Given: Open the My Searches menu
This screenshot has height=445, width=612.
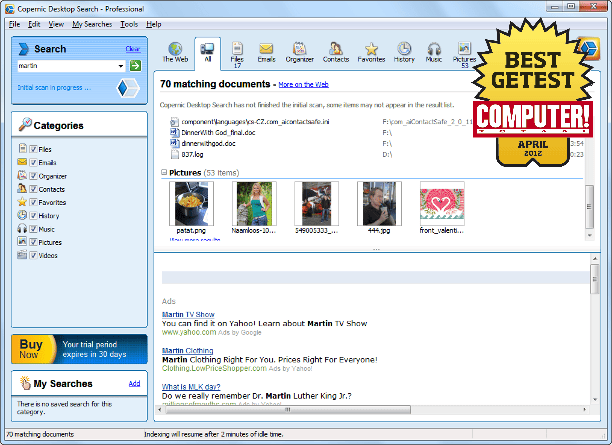Looking at the screenshot, I should (x=92, y=24).
